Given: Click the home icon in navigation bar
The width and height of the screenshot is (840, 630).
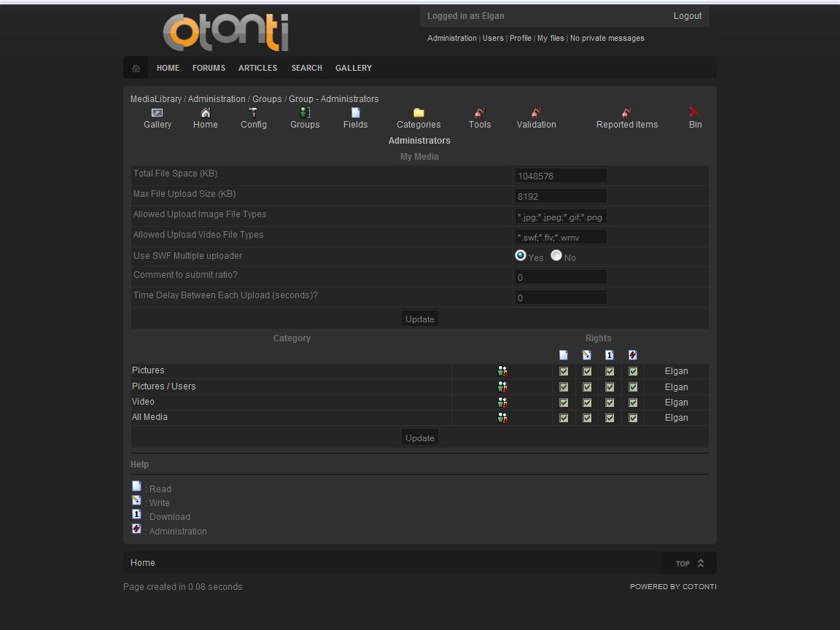Looking at the screenshot, I should 136,68.
